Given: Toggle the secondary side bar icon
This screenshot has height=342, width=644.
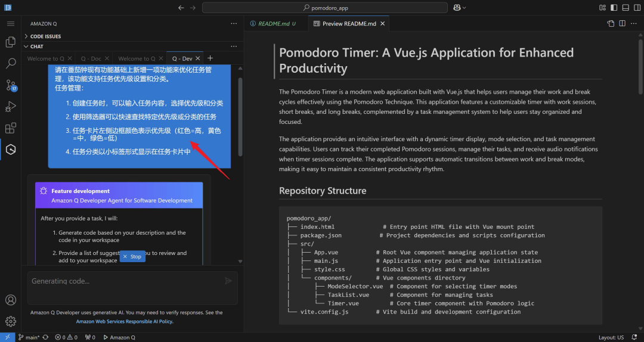Looking at the screenshot, I should (x=637, y=8).
